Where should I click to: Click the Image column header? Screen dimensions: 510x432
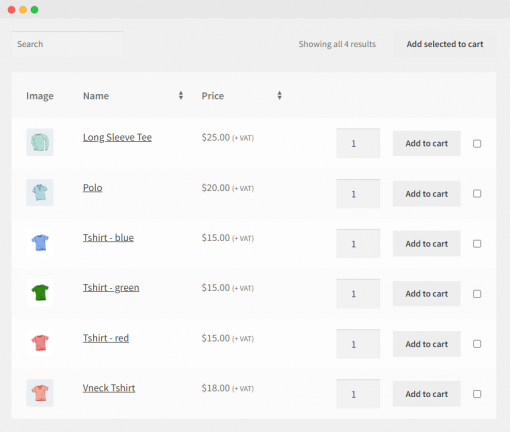pyautogui.click(x=40, y=96)
